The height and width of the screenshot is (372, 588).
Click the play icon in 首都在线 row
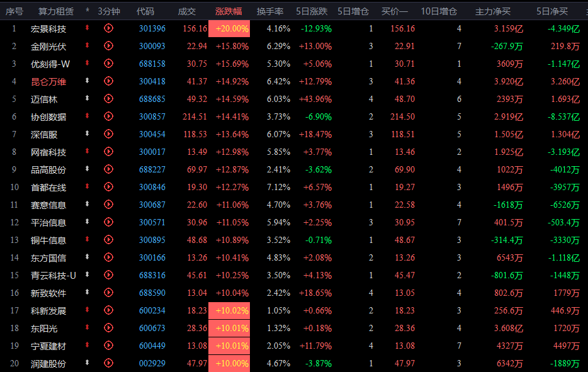point(108,187)
